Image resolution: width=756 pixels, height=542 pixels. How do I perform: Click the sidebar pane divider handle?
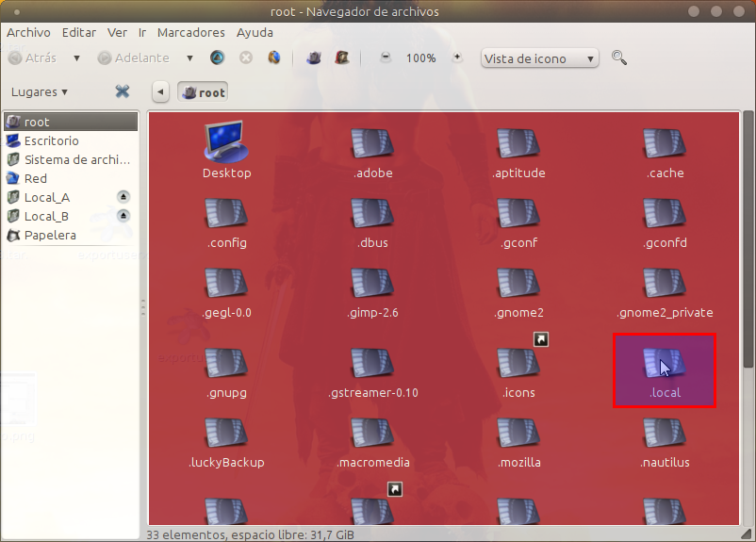point(143,307)
